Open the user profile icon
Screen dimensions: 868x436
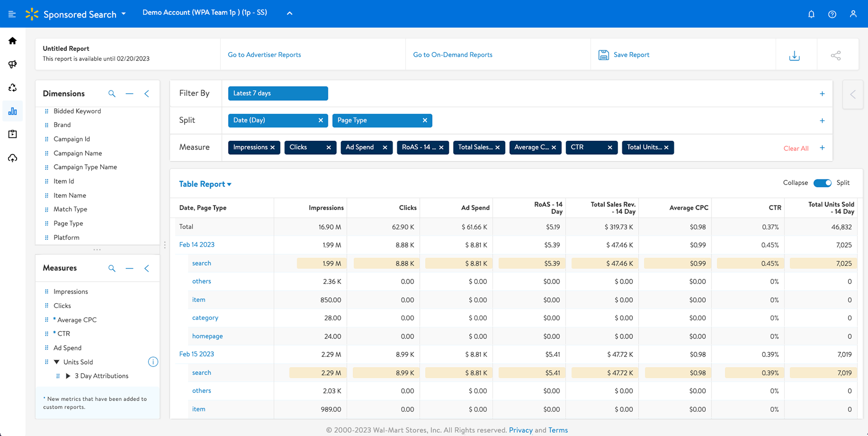(x=853, y=14)
